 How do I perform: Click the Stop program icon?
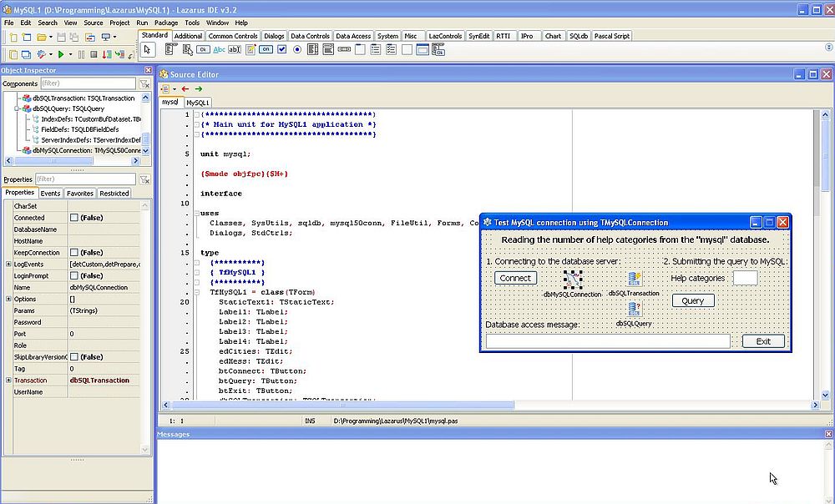[94, 54]
